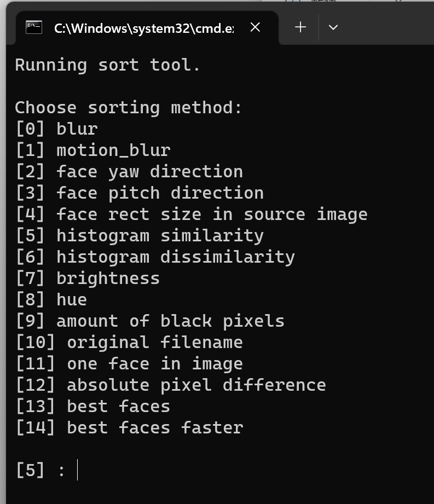Close the cmd.exe tab
The height and width of the screenshot is (504, 434).
255,27
